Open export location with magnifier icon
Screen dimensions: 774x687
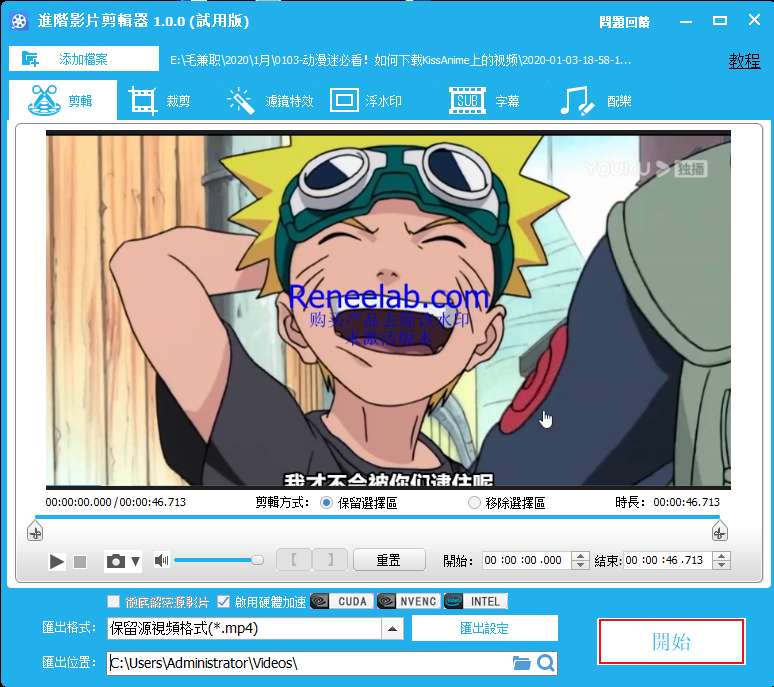pos(546,663)
